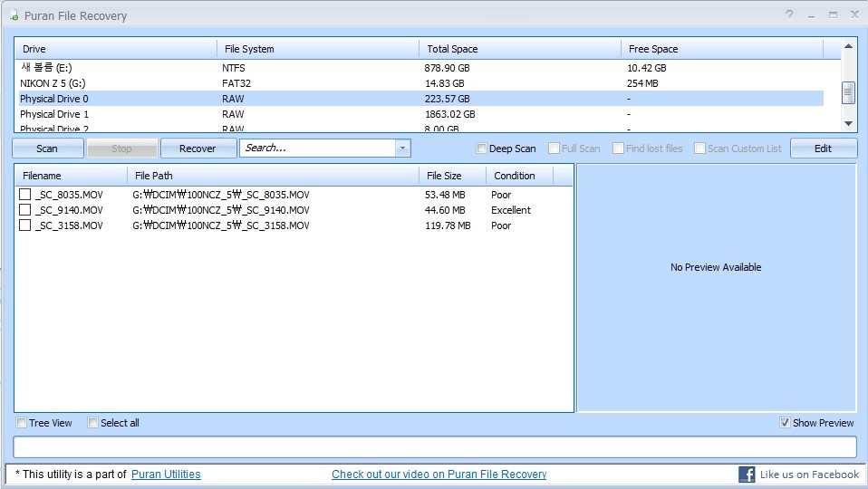
Task: Click the drive list scrollbar thumb
Action: pos(848,92)
